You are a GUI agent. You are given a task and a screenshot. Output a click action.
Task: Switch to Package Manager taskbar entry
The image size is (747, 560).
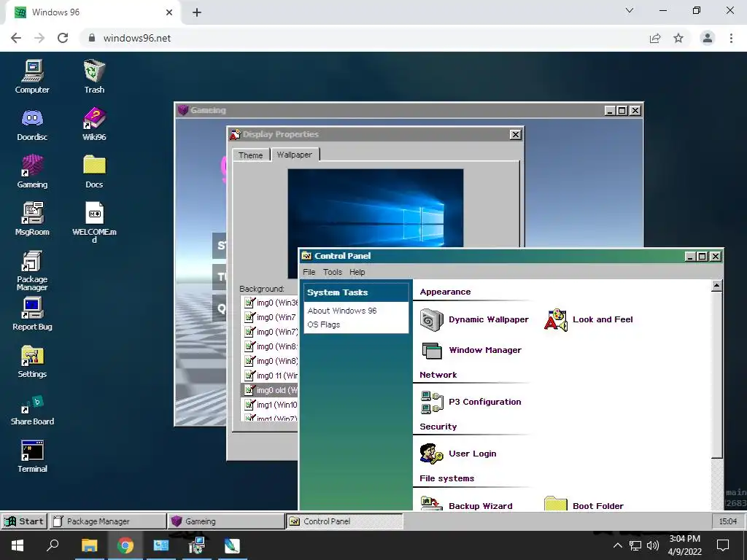click(x=108, y=521)
